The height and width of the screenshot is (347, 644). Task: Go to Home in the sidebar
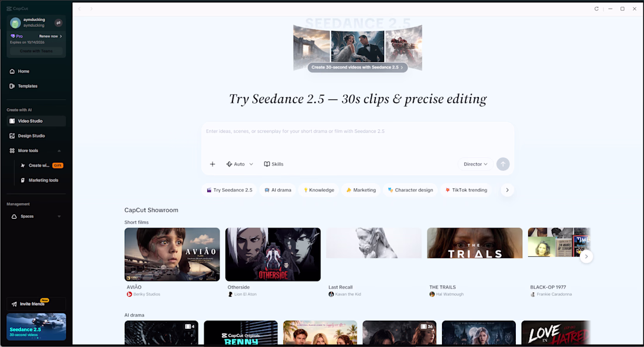click(36, 71)
